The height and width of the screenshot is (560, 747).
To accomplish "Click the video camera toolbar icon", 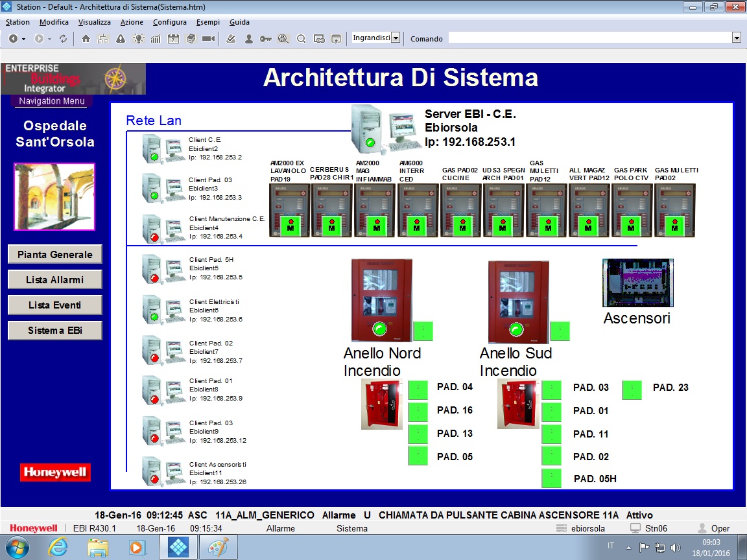I will 208,39.
